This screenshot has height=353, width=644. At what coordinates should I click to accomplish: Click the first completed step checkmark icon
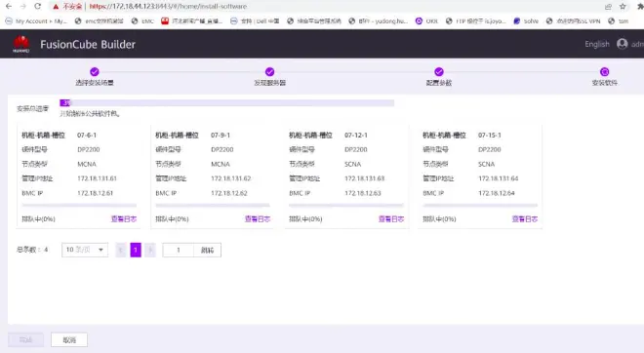(95, 72)
